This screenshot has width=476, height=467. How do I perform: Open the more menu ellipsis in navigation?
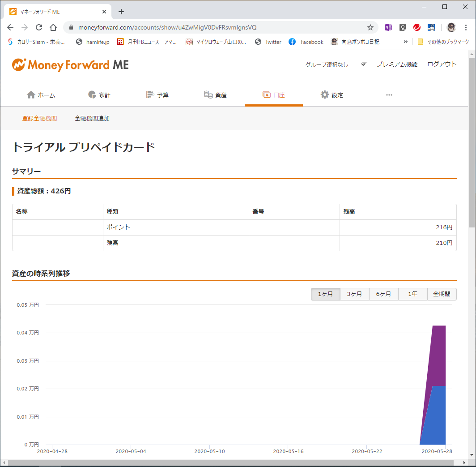pos(389,95)
